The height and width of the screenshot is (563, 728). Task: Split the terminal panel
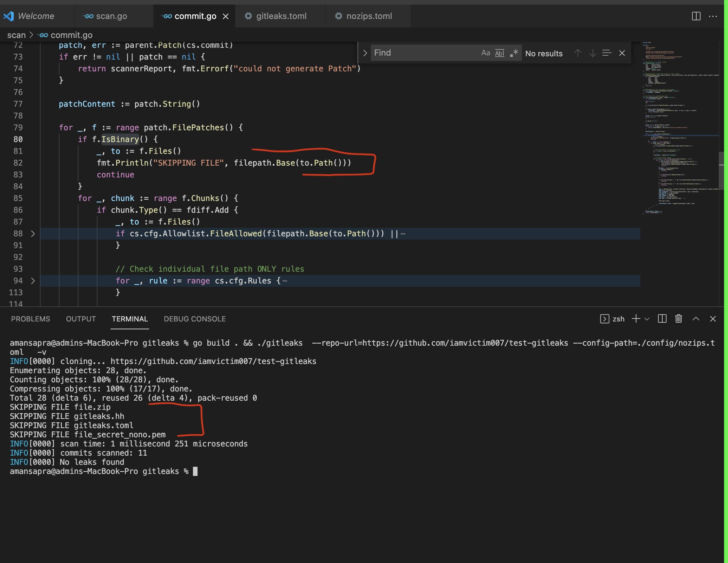pyautogui.click(x=662, y=319)
